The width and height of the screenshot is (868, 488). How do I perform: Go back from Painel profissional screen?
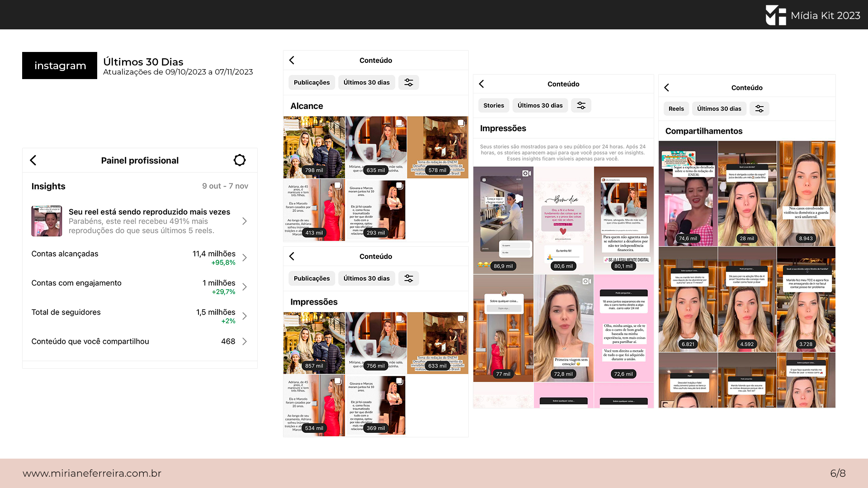pos(33,160)
